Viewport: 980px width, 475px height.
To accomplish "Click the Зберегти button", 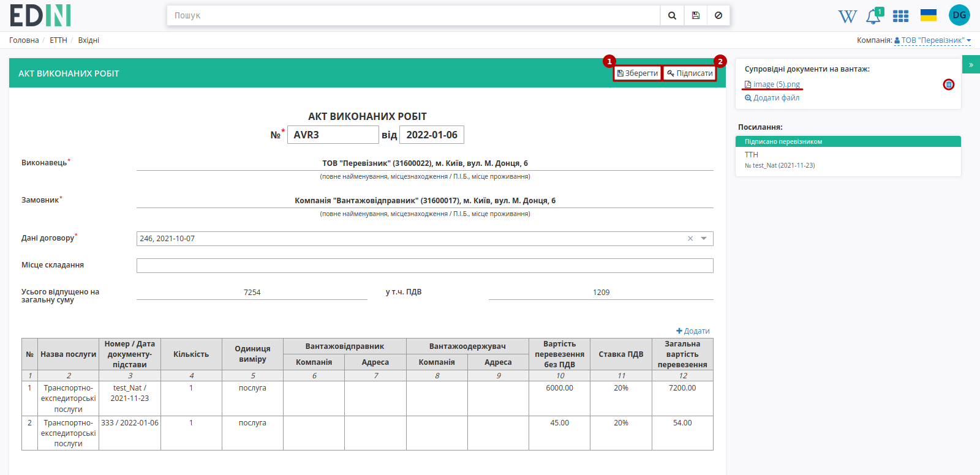I will point(638,73).
